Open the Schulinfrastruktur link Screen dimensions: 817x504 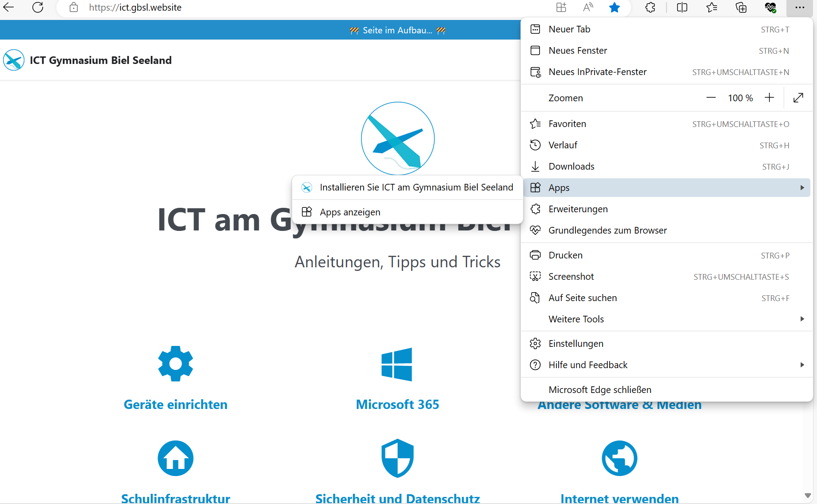[x=175, y=498]
